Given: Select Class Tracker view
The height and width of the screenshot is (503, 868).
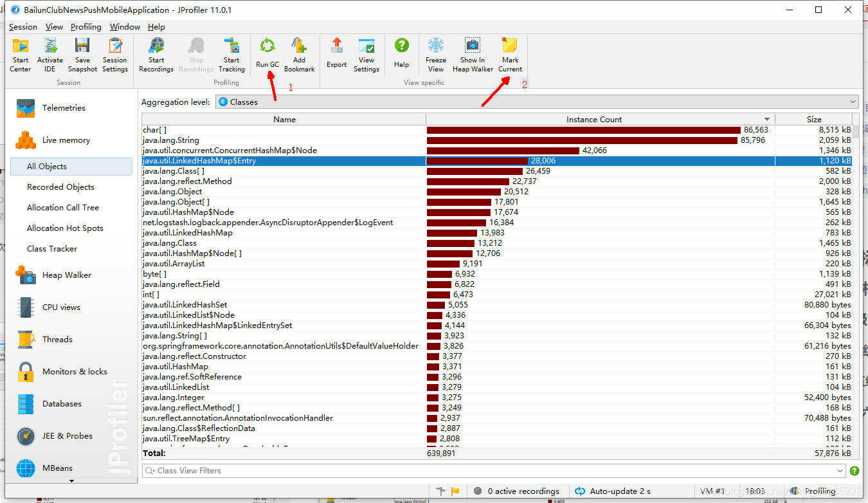Looking at the screenshot, I should [x=52, y=249].
